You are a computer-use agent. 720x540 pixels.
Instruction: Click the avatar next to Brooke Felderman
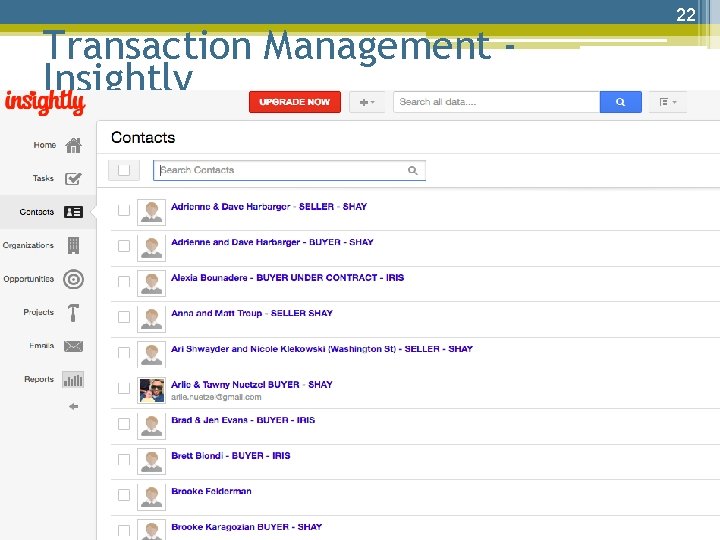click(152, 497)
